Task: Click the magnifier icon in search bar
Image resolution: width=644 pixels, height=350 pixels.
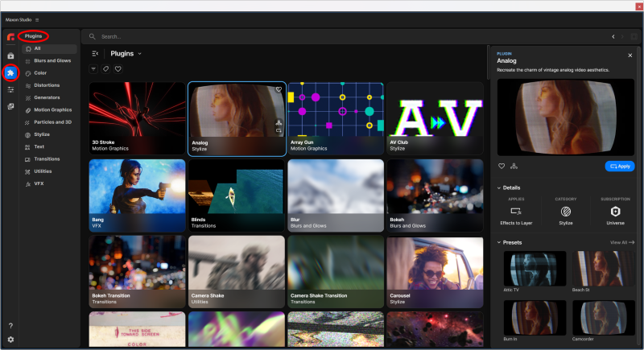Action: click(x=93, y=36)
